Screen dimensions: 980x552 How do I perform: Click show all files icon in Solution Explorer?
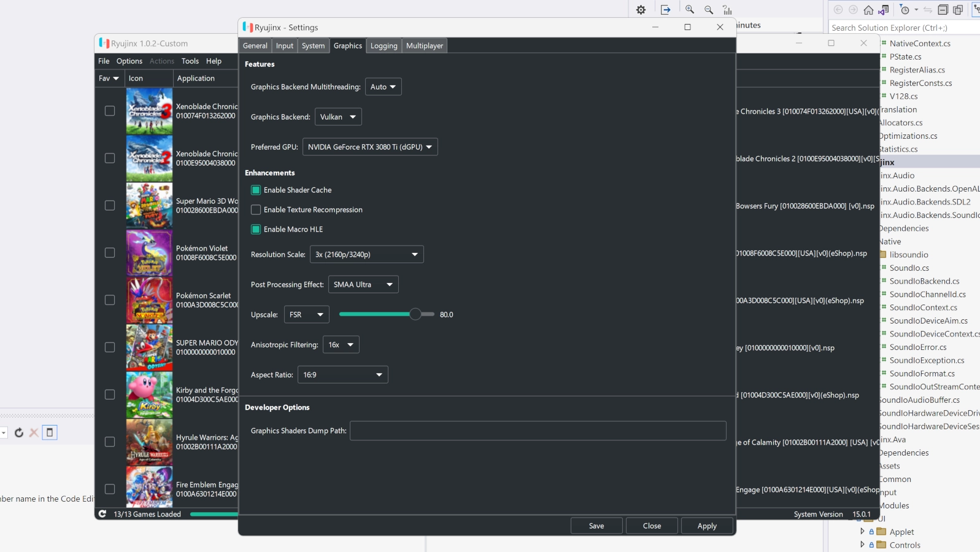[958, 10]
